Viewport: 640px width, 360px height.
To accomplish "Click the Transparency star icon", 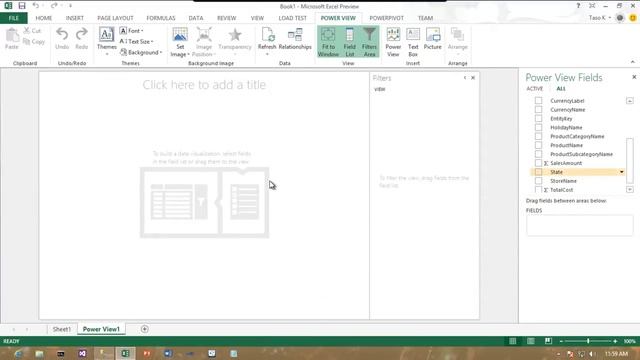I will point(235,35).
